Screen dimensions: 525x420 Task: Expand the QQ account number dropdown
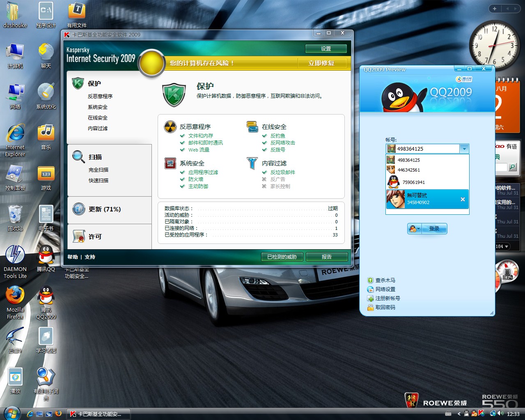coord(464,149)
